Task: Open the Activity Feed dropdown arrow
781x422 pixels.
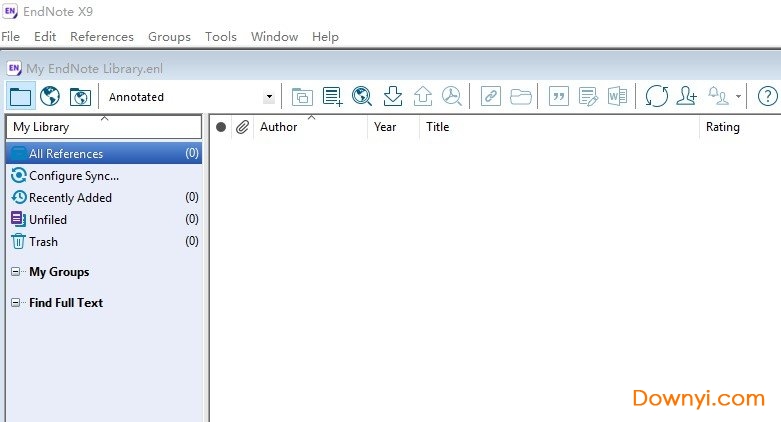Action: click(738, 97)
